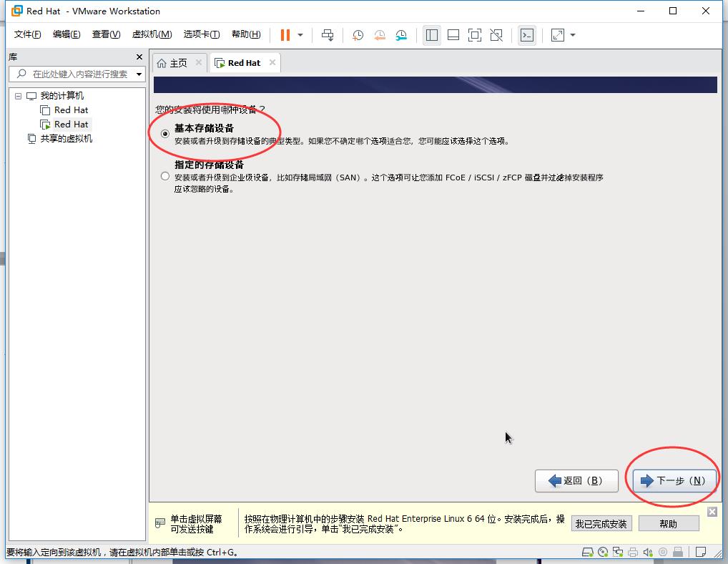Open the library search filter dropdown
This screenshot has width=728, height=564.
tap(139, 74)
